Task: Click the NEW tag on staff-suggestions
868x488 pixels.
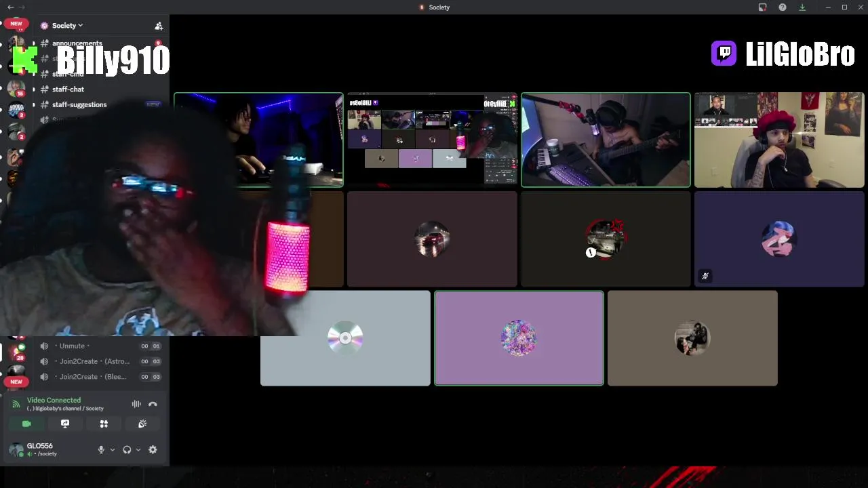Action: pyautogui.click(x=153, y=105)
